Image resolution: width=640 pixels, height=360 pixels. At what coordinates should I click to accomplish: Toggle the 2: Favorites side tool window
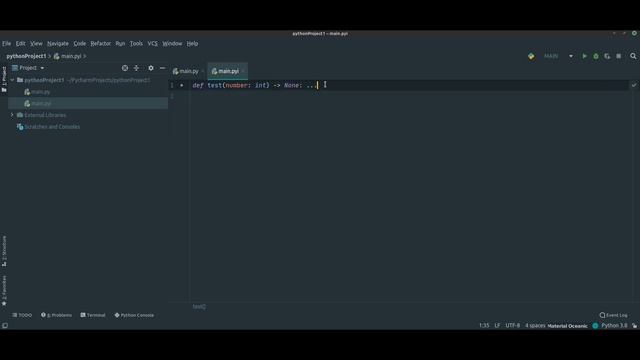pos(4,291)
